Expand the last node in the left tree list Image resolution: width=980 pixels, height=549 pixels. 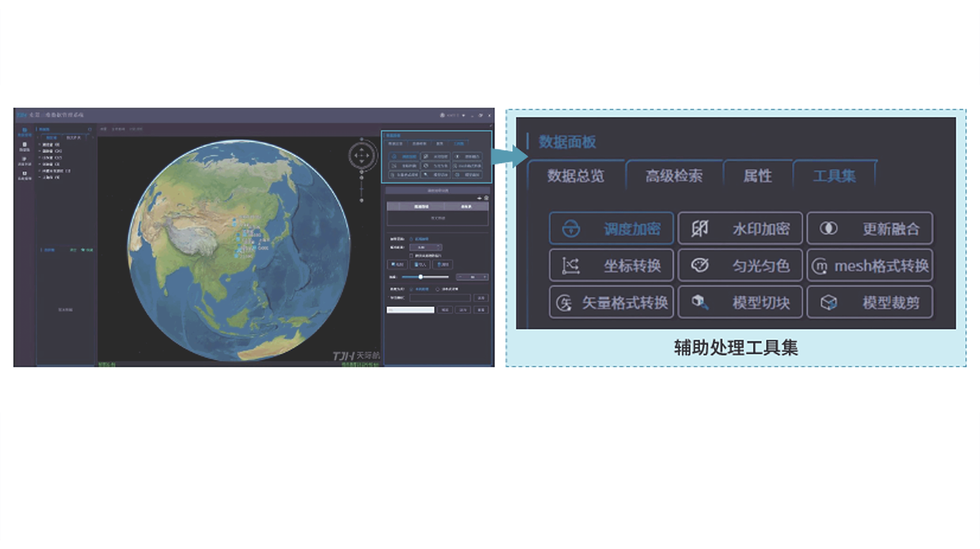click(40, 177)
